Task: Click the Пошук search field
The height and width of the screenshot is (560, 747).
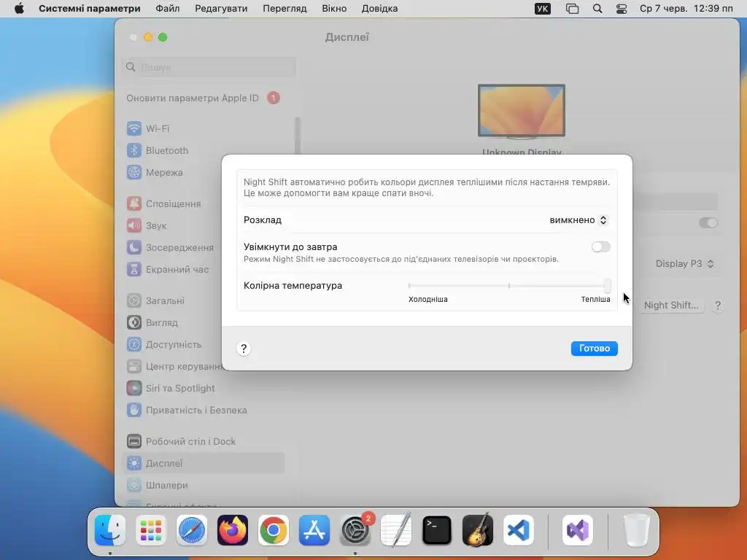Action: [209, 67]
